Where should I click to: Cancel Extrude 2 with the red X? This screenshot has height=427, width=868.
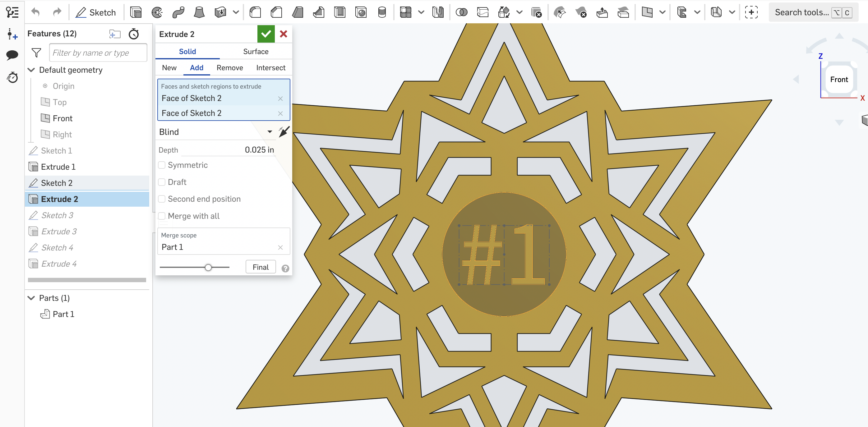coord(284,34)
